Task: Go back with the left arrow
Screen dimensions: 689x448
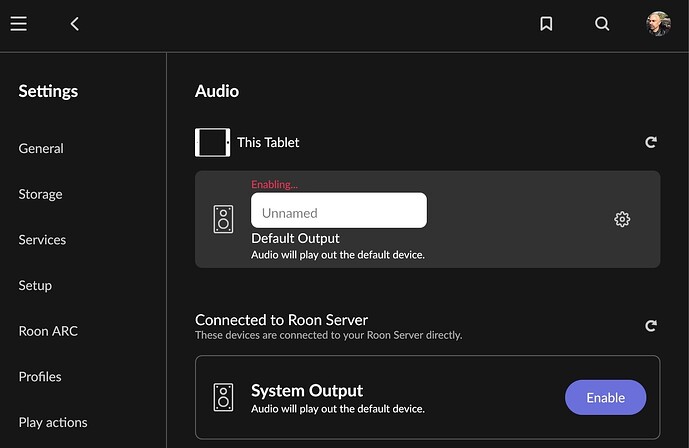Action: click(x=75, y=24)
